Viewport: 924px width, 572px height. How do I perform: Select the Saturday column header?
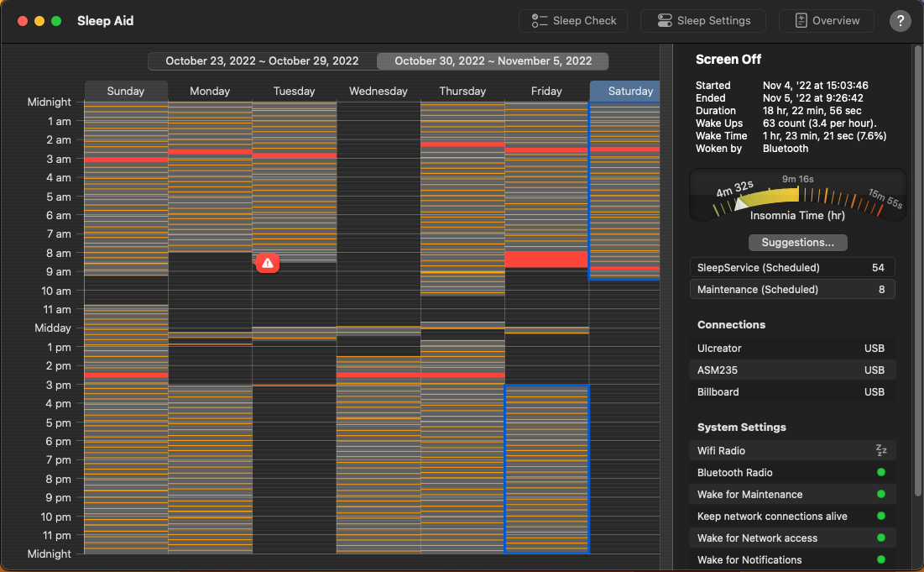click(x=624, y=91)
